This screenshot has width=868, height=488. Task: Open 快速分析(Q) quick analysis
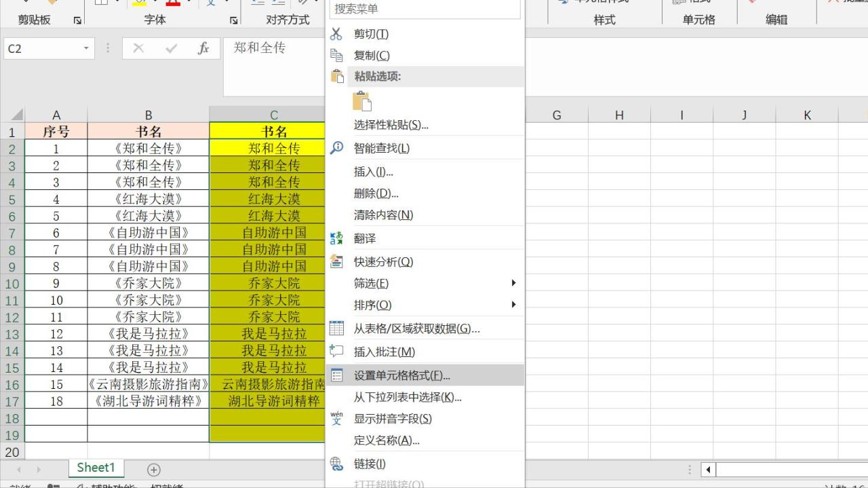point(425,262)
